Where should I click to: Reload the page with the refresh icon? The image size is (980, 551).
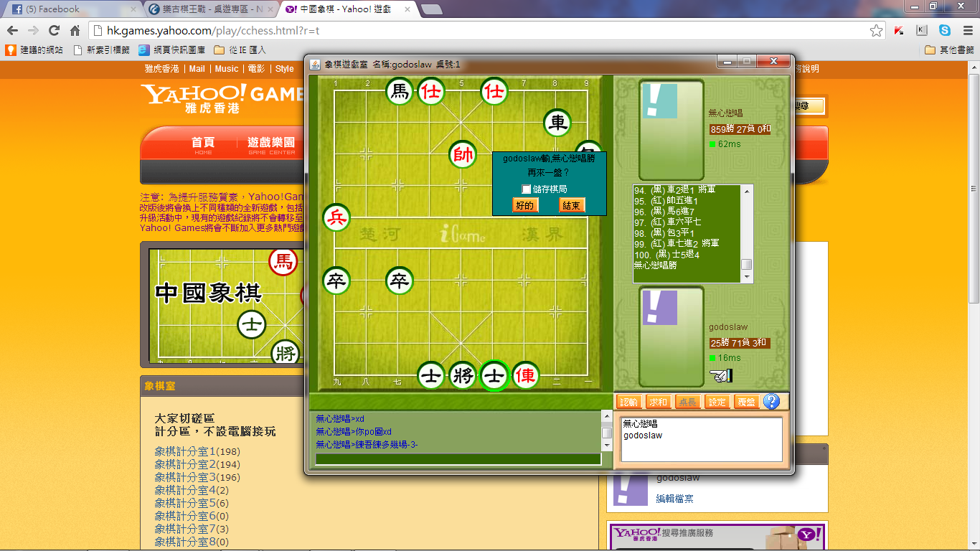(x=54, y=30)
